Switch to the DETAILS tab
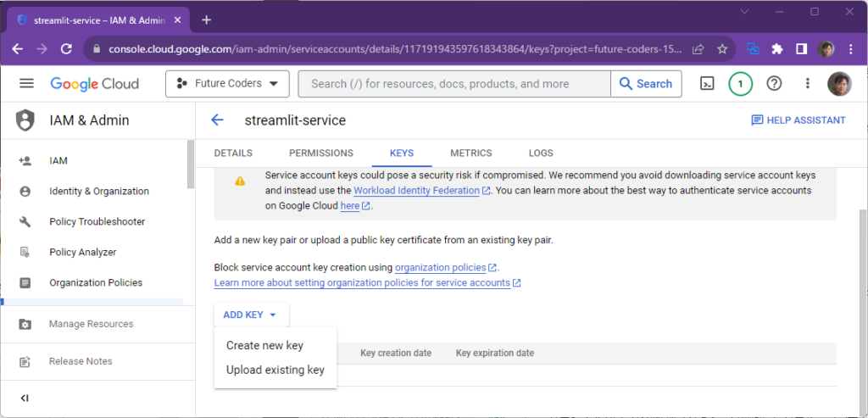The width and height of the screenshot is (868, 418). pos(233,153)
